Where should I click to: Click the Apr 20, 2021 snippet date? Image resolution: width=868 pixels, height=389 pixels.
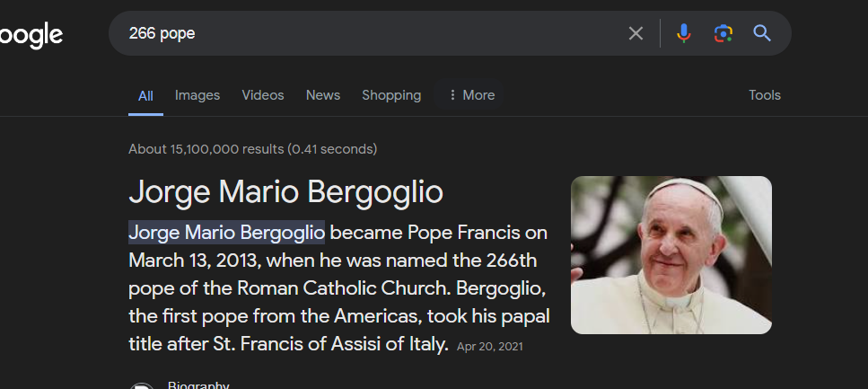coord(489,346)
